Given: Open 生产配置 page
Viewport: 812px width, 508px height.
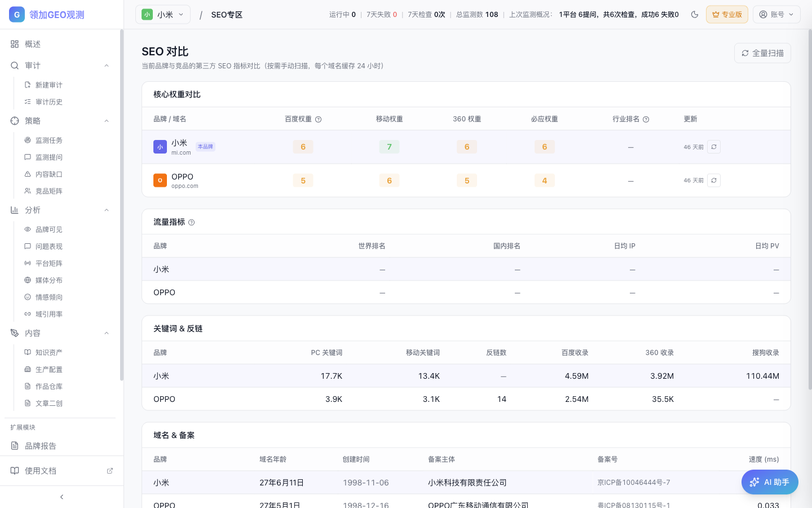Looking at the screenshot, I should click(48, 369).
